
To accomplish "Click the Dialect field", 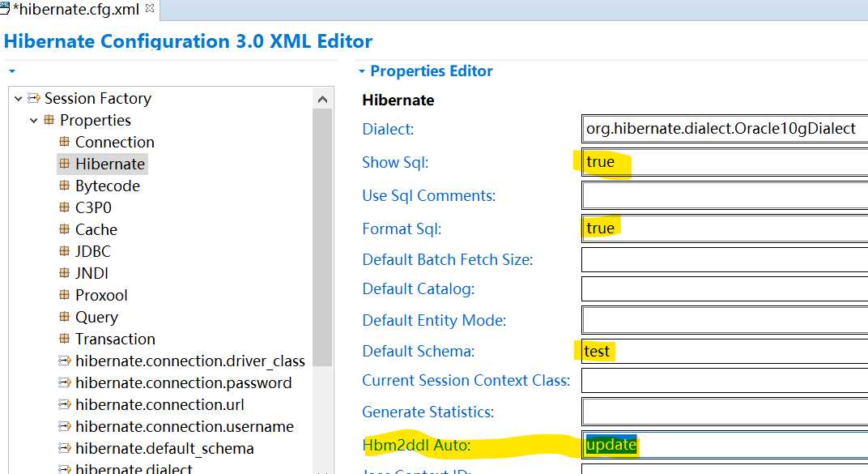I will (x=725, y=129).
